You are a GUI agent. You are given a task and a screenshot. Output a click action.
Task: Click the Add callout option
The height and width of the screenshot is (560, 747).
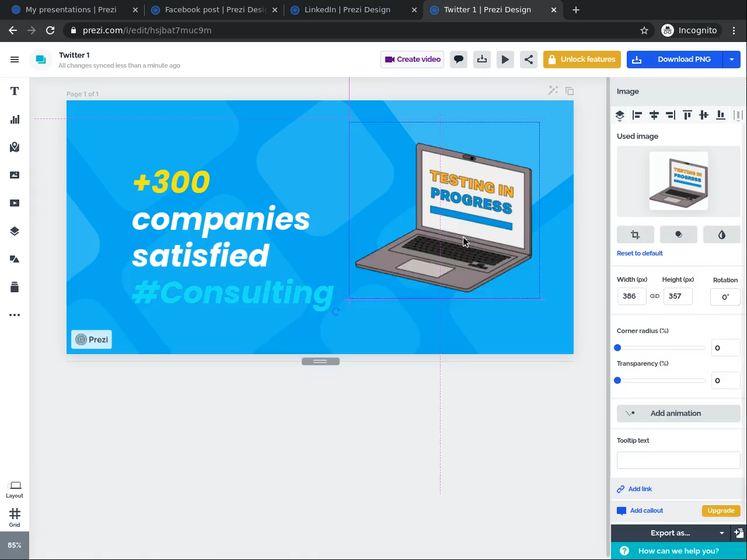(640, 511)
